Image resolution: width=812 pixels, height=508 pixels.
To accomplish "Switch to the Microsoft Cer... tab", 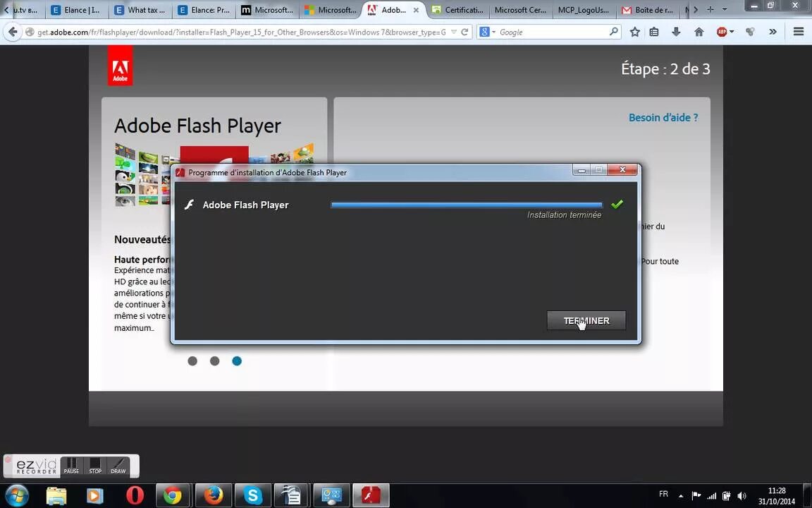I will (521, 10).
